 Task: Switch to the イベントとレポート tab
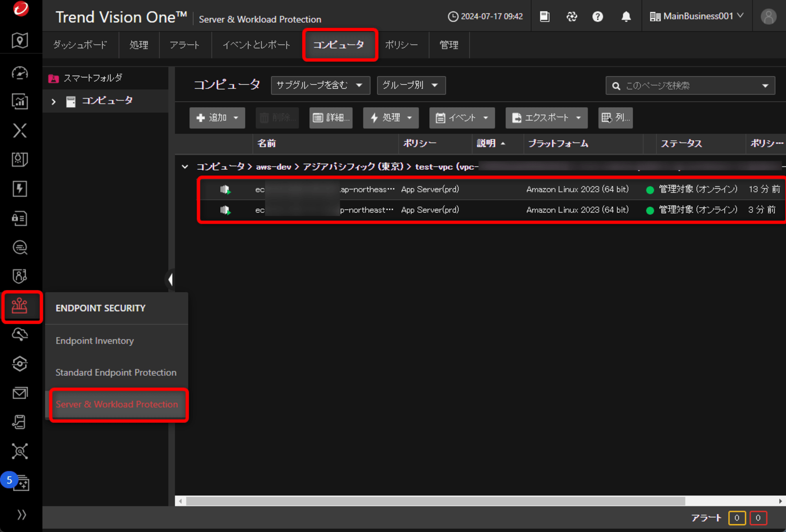tap(256, 45)
